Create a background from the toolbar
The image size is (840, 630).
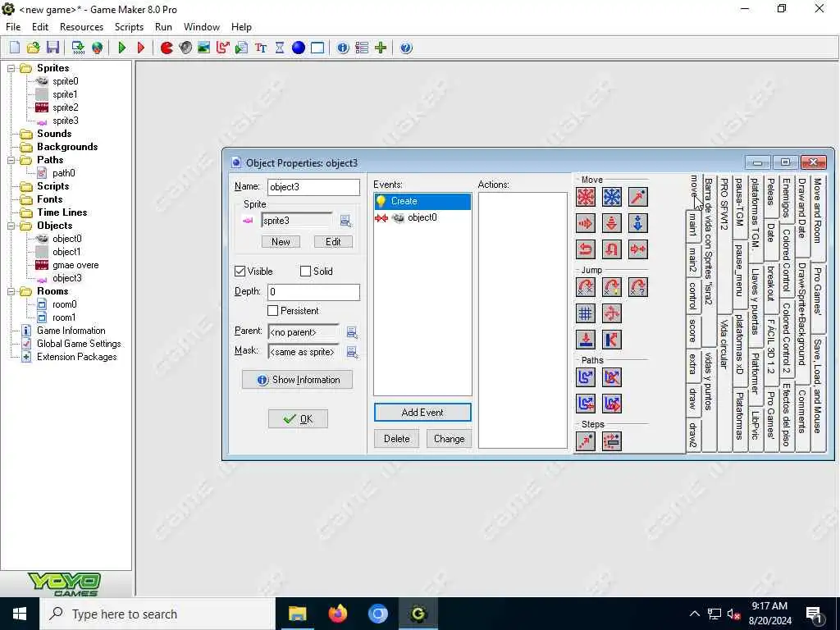coord(204,48)
